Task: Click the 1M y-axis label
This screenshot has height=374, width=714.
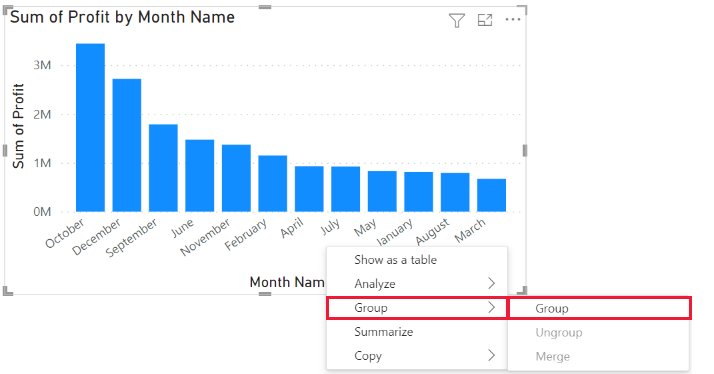Action: tap(42, 163)
